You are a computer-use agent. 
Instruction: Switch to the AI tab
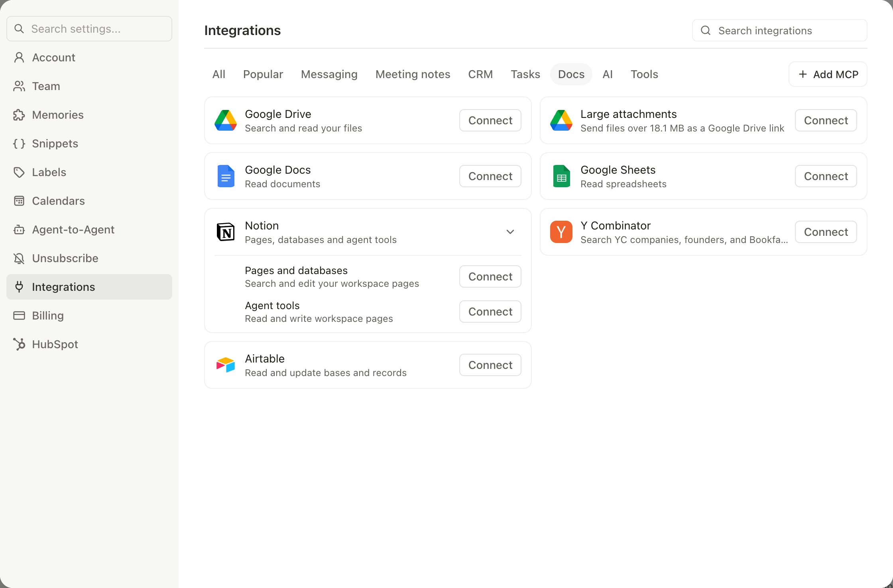pyautogui.click(x=608, y=74)
